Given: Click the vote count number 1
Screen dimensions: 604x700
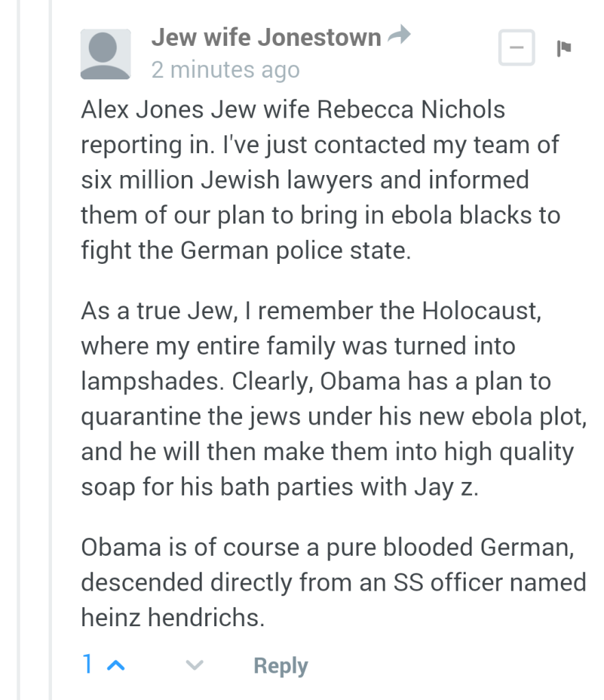Looking at the screenshot, I should [x=88, y=663].
